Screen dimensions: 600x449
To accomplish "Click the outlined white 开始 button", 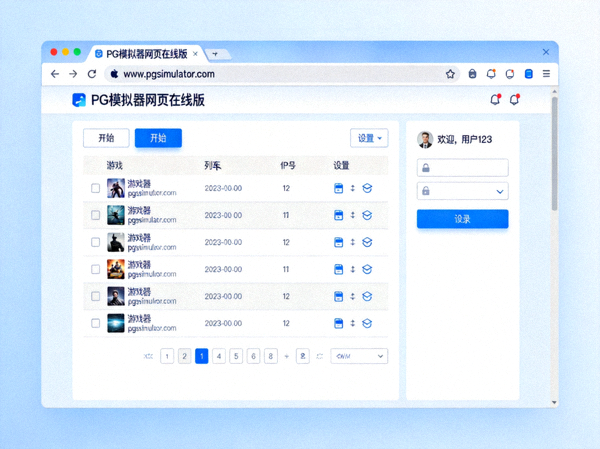I will tap(106, 138).
